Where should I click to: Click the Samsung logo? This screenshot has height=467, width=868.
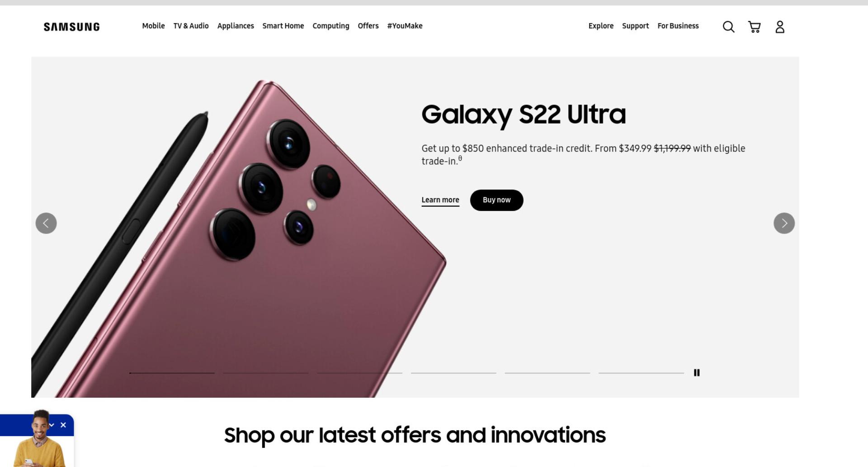click(71, 27)
